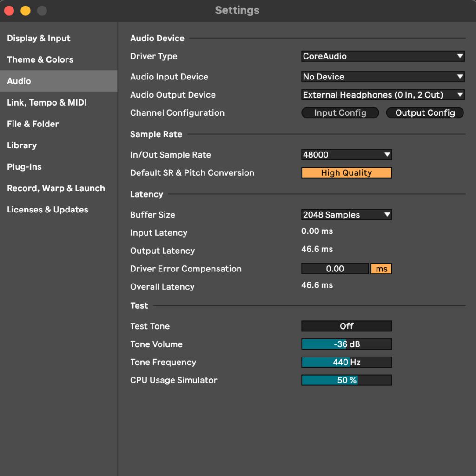The width and height of the screenshot is (476, 476).
Task: Select the File & Folder settings page
Action: (x=33, y=124)
